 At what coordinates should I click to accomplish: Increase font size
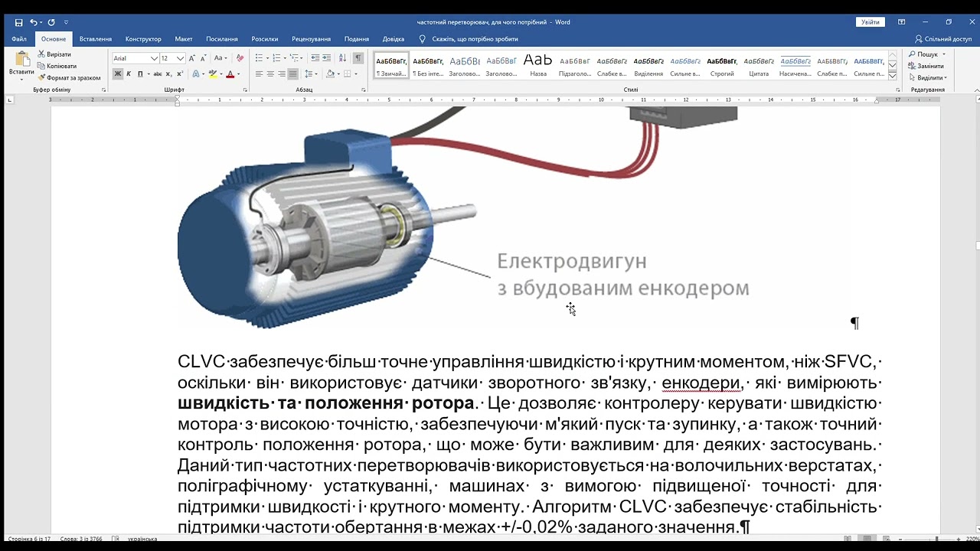pyautogui.click(x=192, y=58)
